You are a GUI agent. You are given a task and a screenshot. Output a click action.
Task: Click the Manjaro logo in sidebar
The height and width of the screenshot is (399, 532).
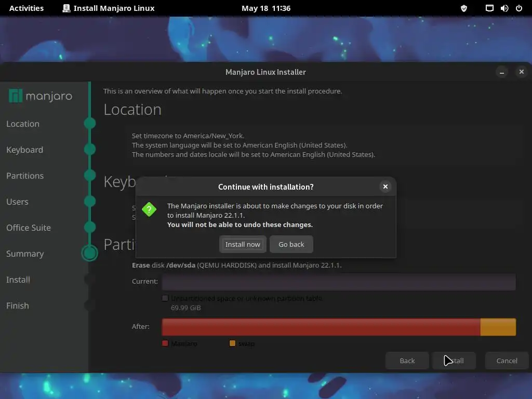coord(41,96)
